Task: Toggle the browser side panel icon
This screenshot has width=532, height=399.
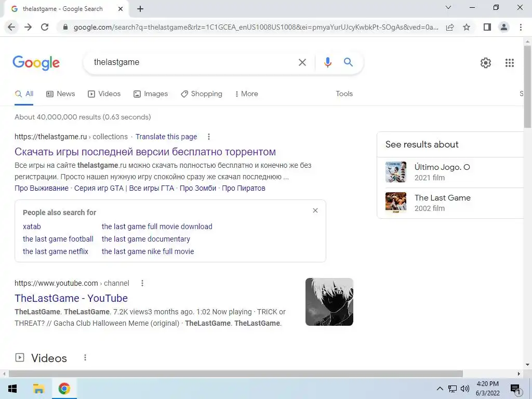Action: 487,27
